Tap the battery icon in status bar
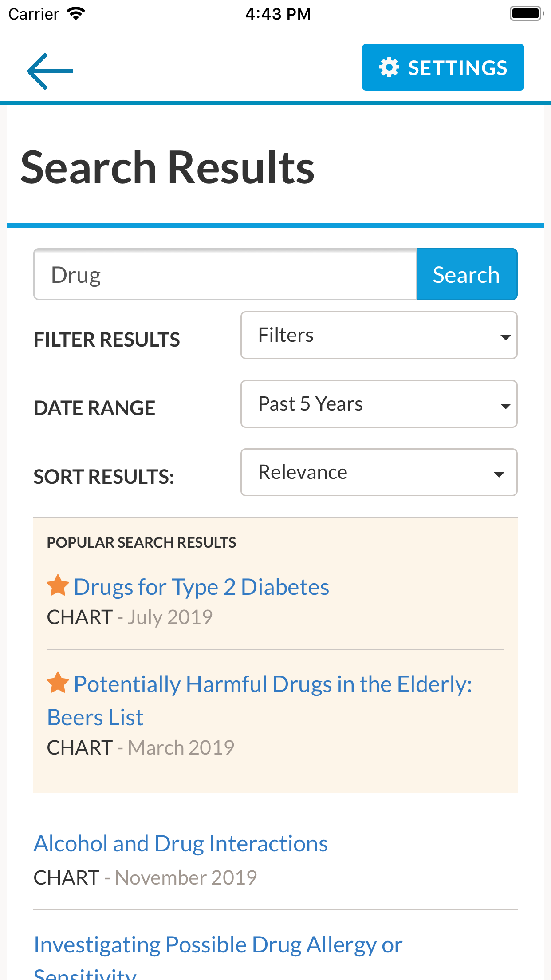This screenshot has height=980, width=551. (x=527, y=14)
